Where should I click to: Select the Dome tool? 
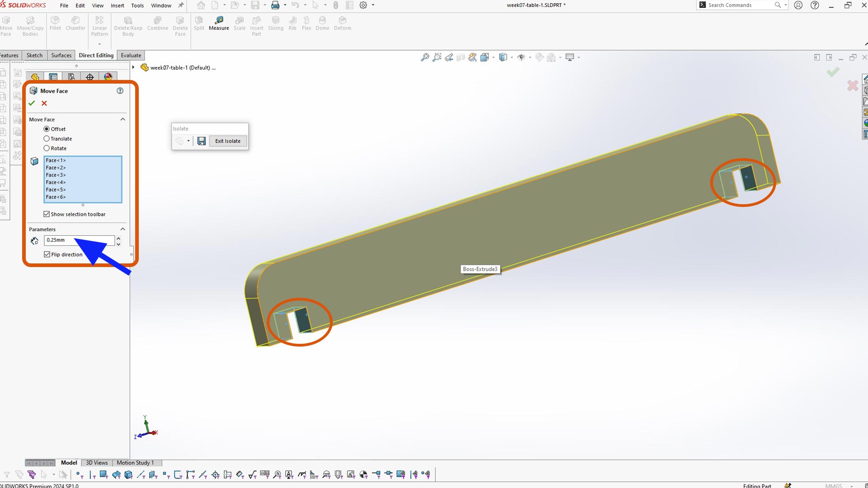[322, 23]
